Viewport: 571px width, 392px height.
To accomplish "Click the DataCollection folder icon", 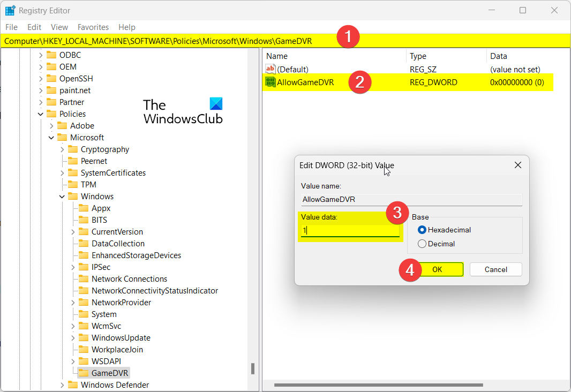I will pyautogui.click(x=84, y=244).
